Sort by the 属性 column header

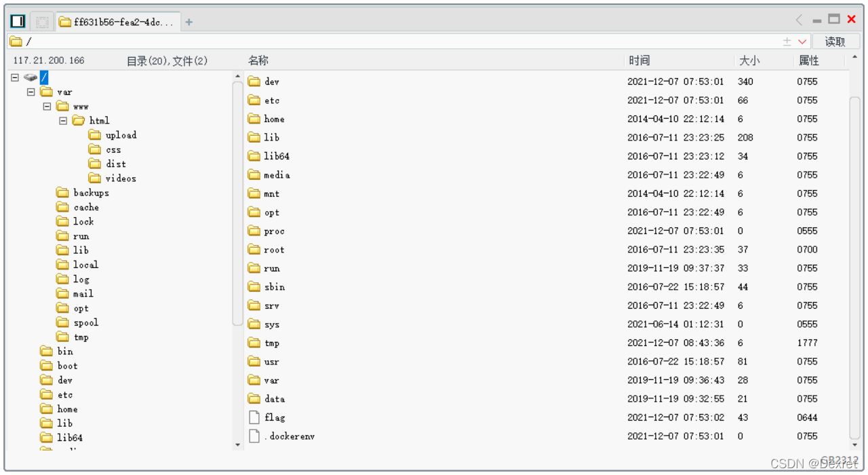coord(809,60)
